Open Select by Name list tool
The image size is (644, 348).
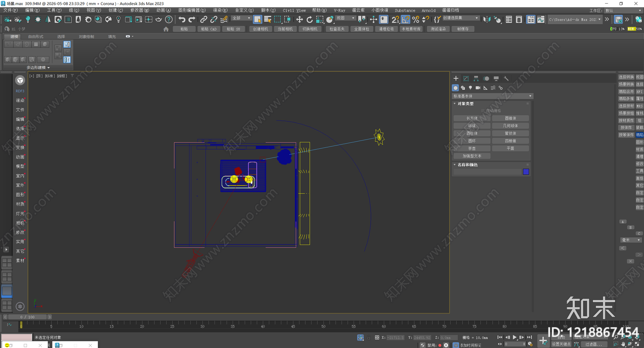pos(268,19)
